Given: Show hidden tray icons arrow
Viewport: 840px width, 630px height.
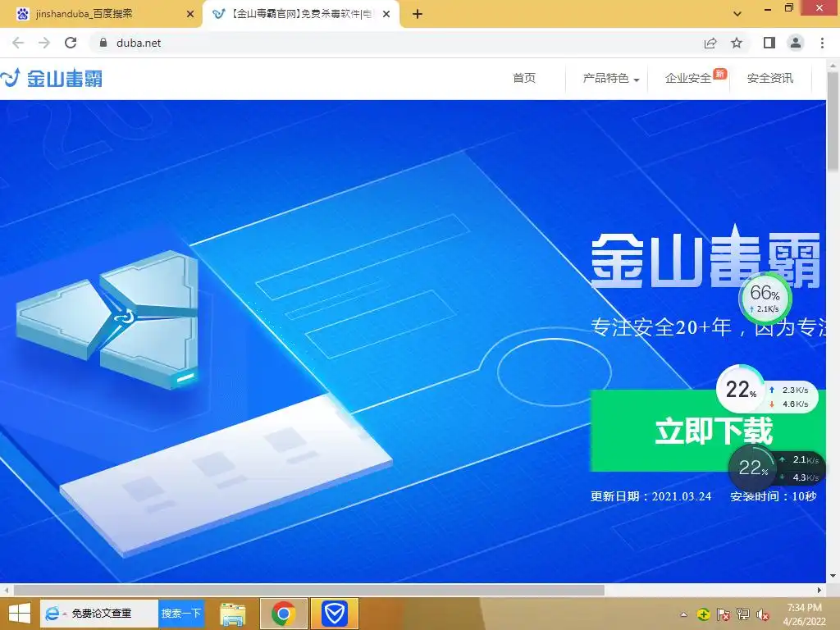Looking at the screenshot, I should pos(683,614).
